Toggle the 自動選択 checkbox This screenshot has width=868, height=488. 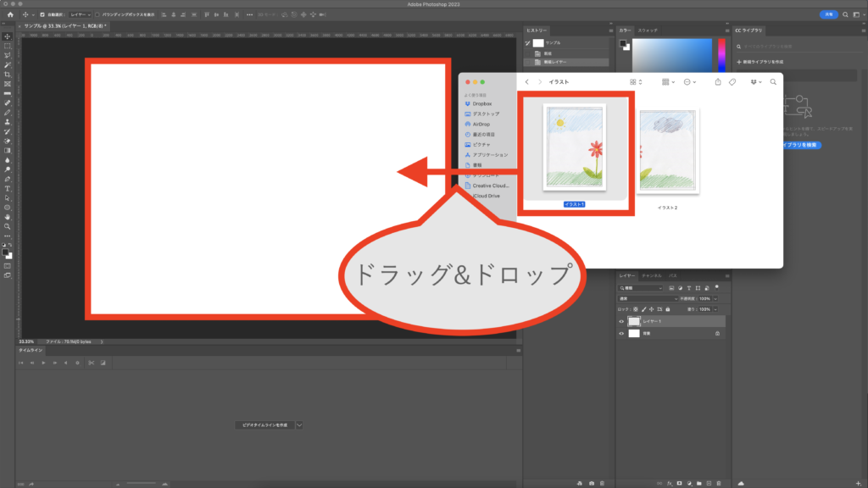pos(43,14)
